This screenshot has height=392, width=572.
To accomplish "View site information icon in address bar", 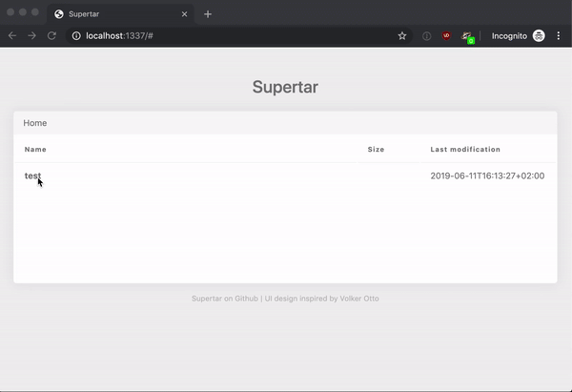I will tap(76, 36).
